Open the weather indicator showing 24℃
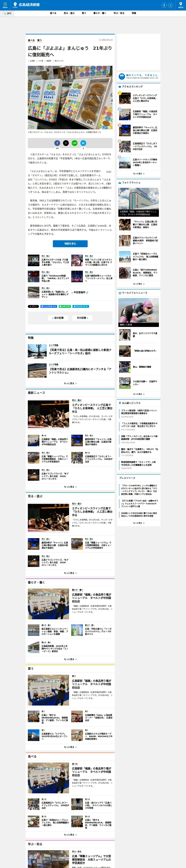The image size is (186, 868). (x=7, y=13)
